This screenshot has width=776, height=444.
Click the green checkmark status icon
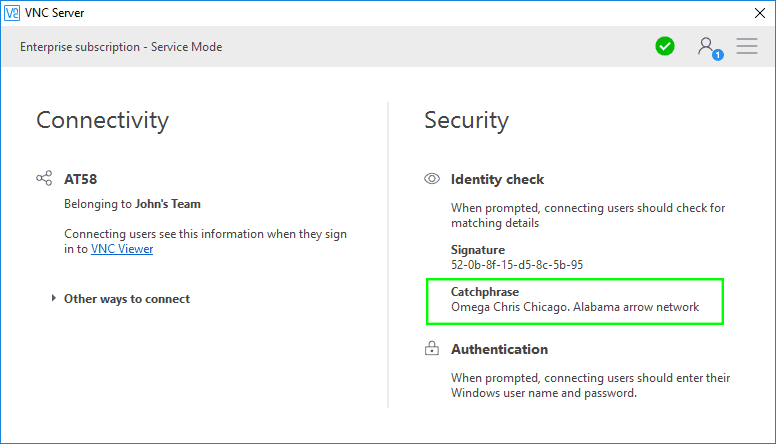[x=665, y=46]
